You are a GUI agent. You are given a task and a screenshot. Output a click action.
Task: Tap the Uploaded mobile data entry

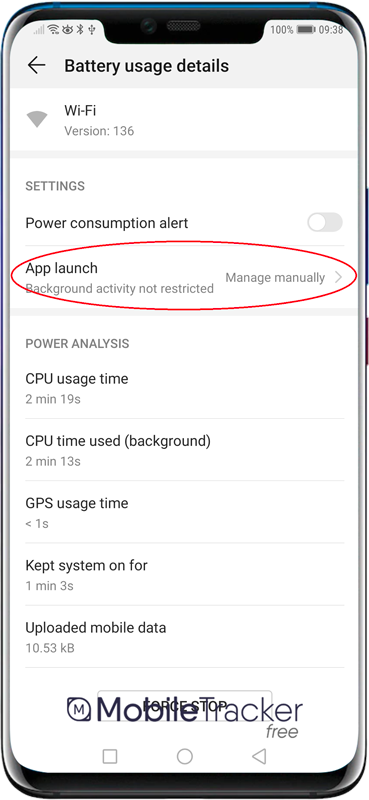184,637
